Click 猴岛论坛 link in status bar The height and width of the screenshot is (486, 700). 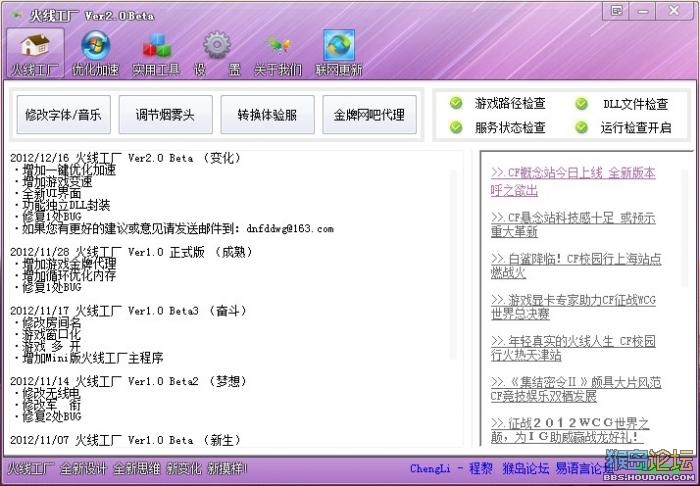coord(525,469)
